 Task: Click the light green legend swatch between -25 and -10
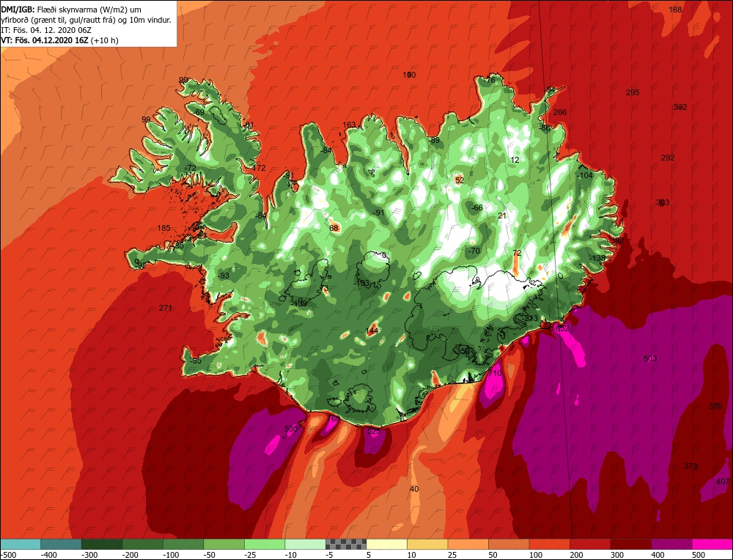[265, 544]
